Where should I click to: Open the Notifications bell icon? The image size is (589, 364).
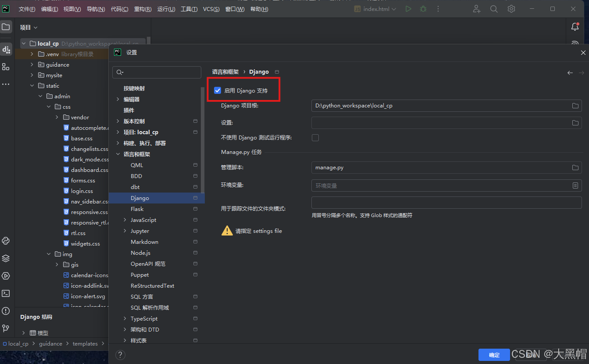pyautogui.click(x=575, y=27)
